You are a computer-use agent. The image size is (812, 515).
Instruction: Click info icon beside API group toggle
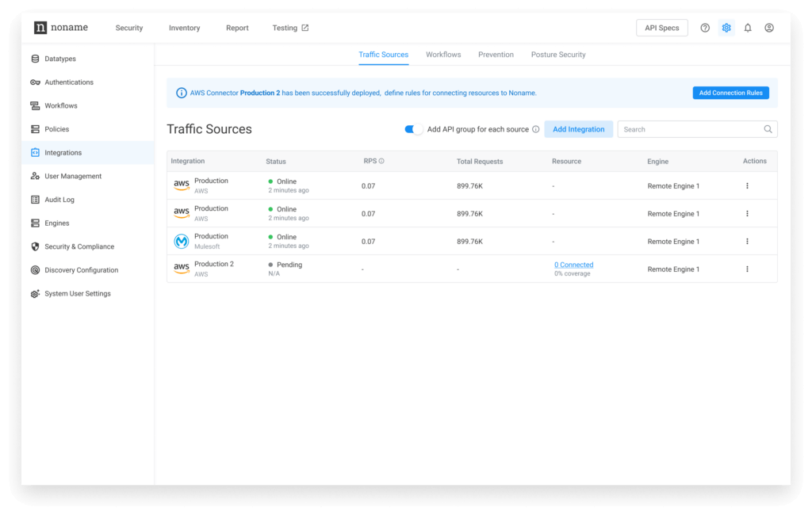tap(536, 129)
